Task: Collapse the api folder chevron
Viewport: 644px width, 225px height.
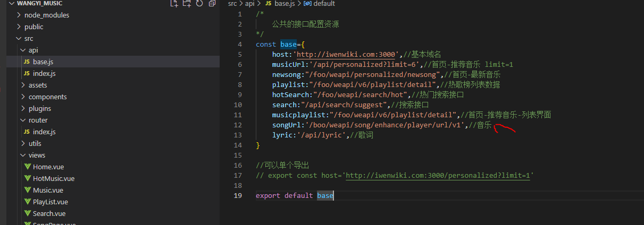Action: click(23, 50)
